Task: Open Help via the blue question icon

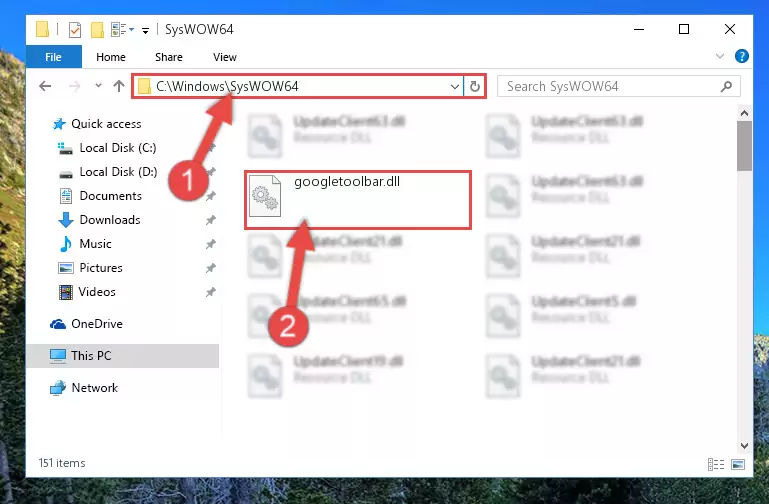Action: coord(742,56)
